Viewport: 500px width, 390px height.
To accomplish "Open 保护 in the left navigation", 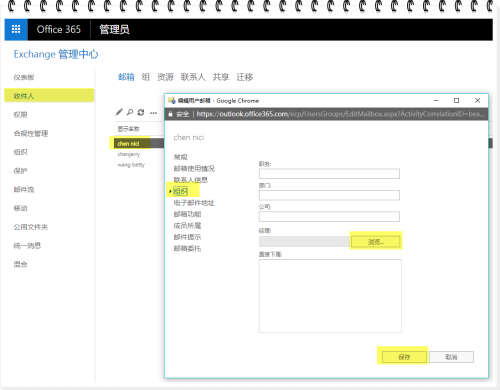I will [x=20, y=171].
